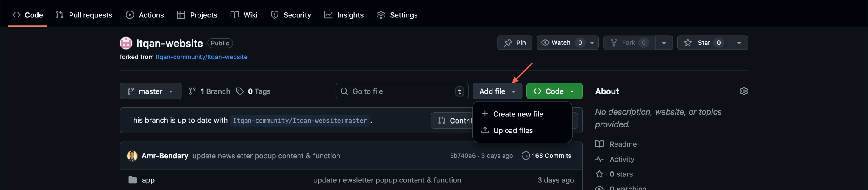868x190 pixels.
Task: Click Amr-Bendary's avatar in commit row
Action: 132,156
